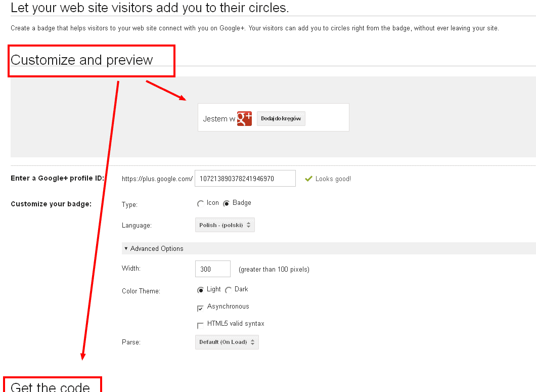Click the 'Type:' label
This screenshot has width=536, height=392.
pyautogui.click(x=129, y=204)
